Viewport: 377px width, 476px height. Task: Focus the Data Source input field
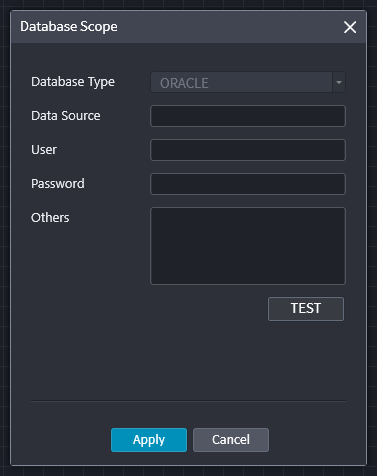point(248,116)
